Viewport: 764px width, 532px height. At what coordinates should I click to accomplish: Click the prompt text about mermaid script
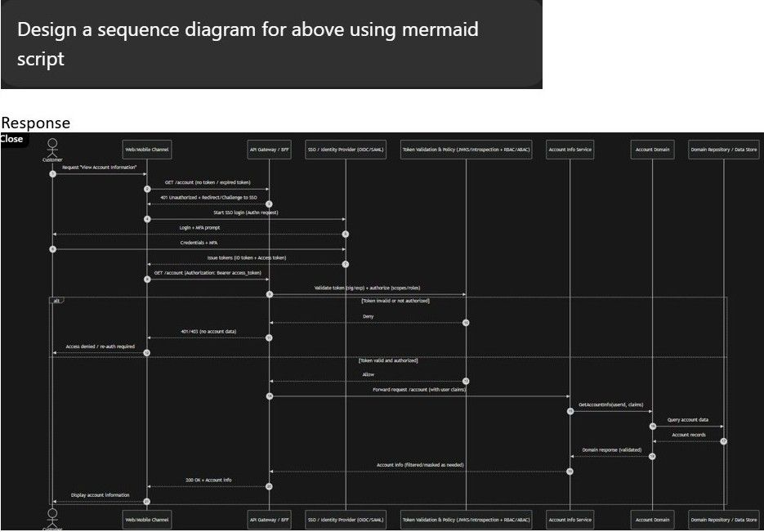point(248,44)
